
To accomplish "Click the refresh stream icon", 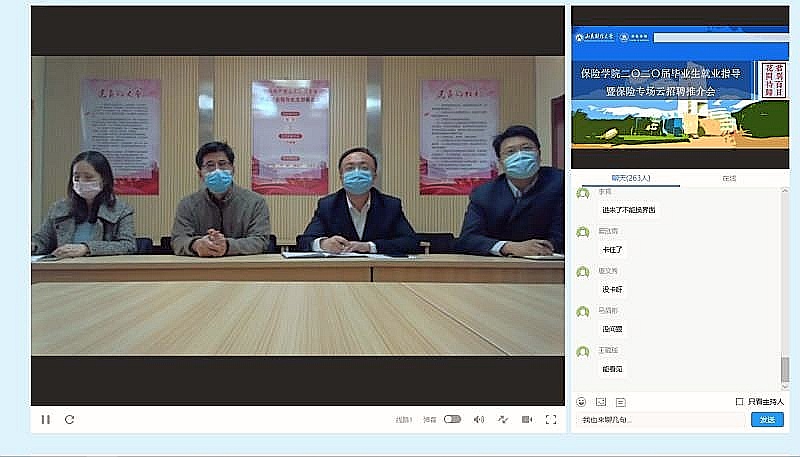I will 69,420.
